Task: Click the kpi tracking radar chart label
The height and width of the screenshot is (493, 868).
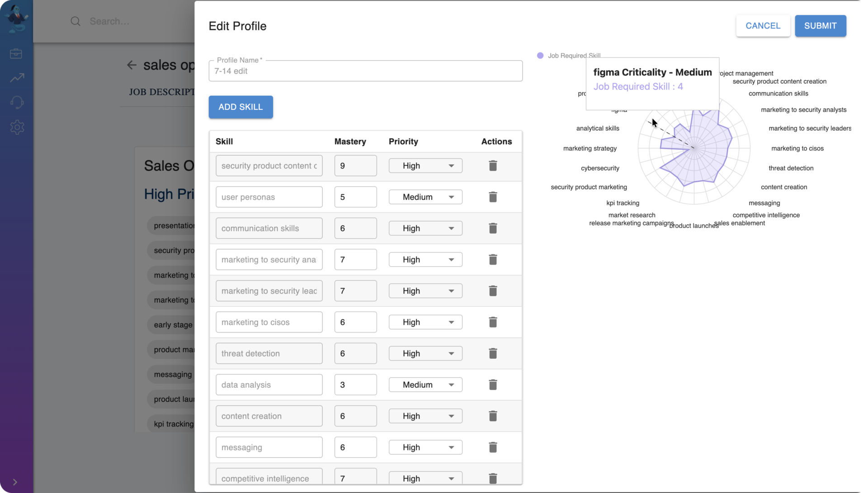Action: point(623,203)
